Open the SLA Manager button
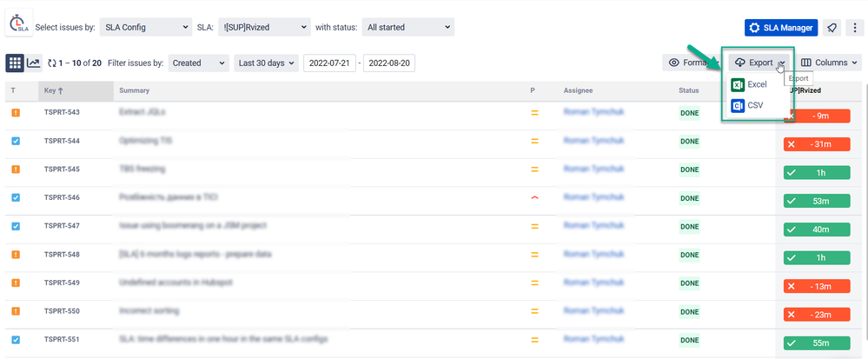This screenshot has width=868, height=359. [x=781, y=28]
